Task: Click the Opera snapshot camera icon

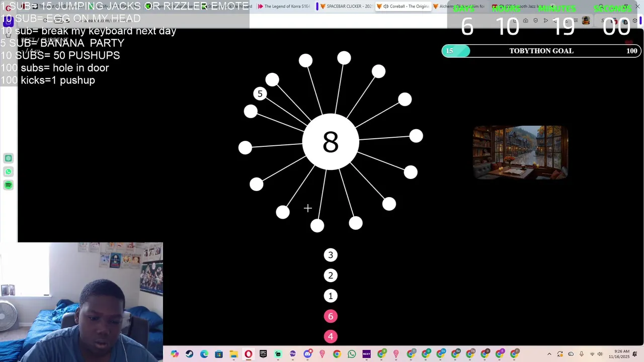Action: [525, 21]
